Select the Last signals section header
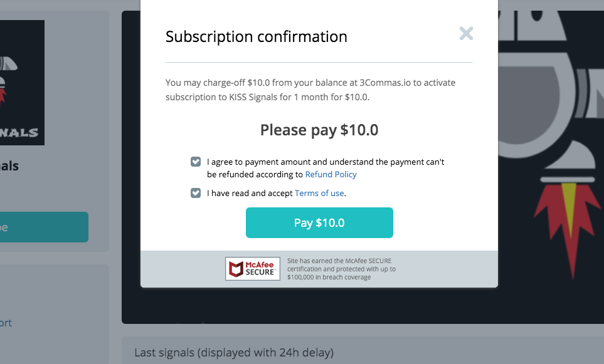The image size is (604, 364). tap(233, 352)
